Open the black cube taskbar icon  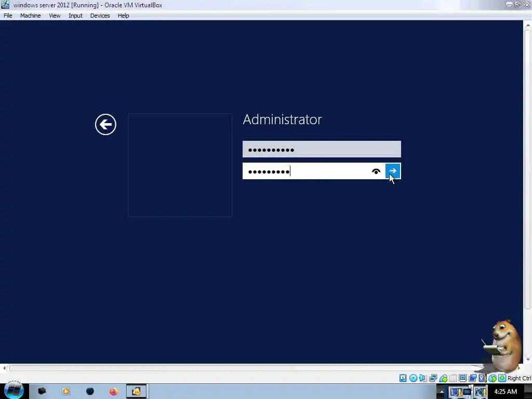pyautogui.click(x=42, y=391)
